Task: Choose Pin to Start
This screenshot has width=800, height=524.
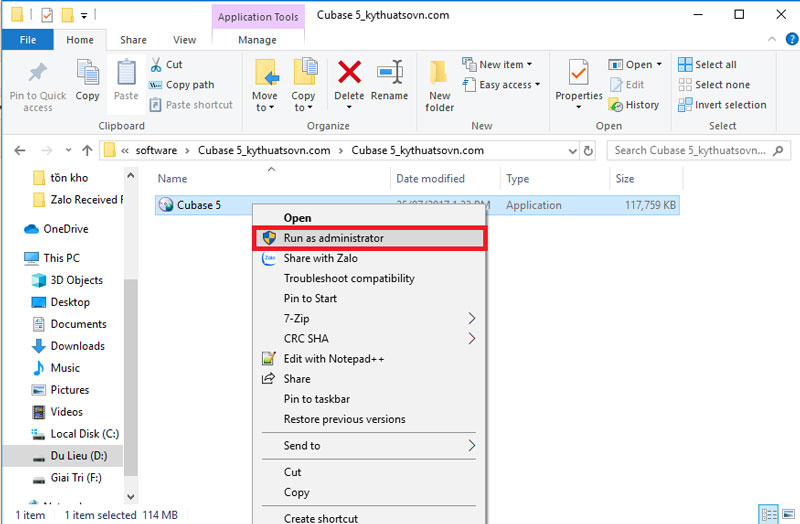Action: click(370, 298)
